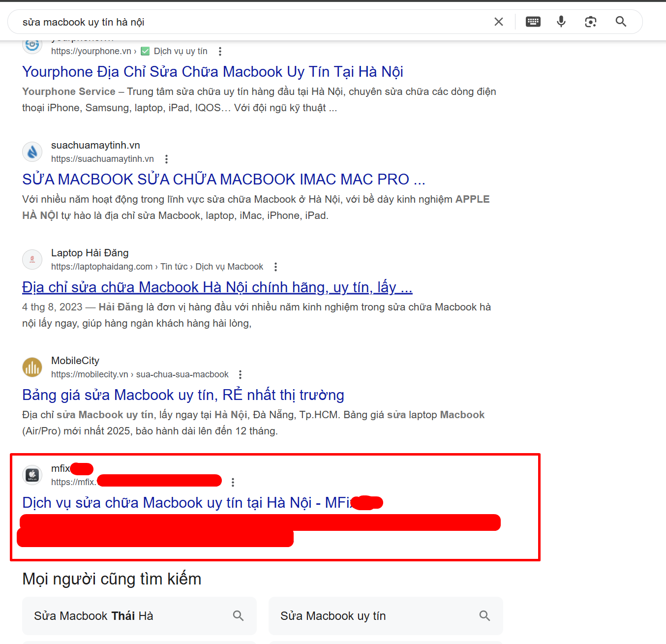
Task: Click the suachuamaytinh.vn site favicon
Action: pos(32,152)
